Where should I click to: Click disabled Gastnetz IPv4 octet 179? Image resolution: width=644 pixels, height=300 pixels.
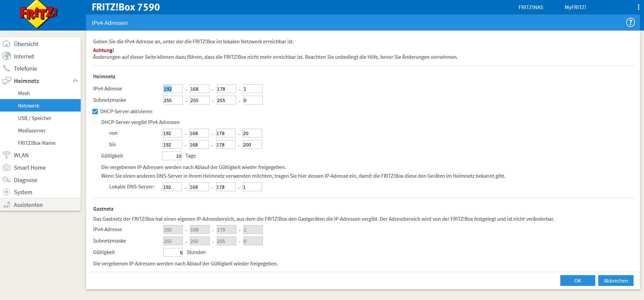226,229
